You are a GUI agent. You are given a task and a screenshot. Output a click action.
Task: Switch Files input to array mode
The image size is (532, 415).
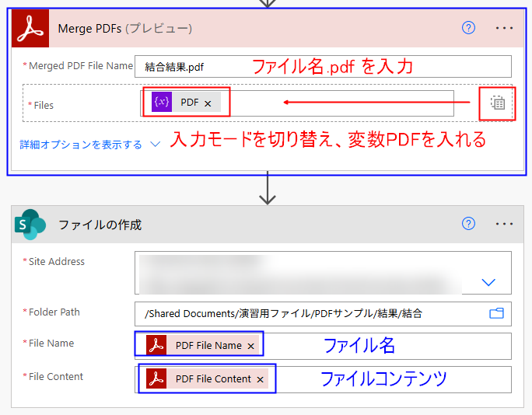498,103
